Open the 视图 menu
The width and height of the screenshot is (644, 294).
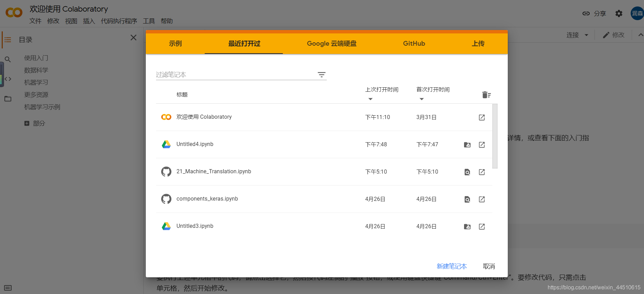coord(71,21)
